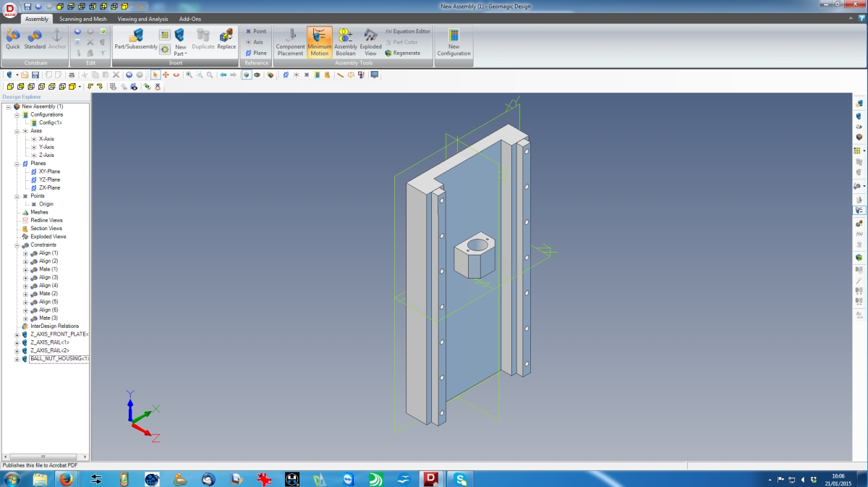Toggle the Minimum Motion mode
Screen dimensions: 868x487
pos(319,42)
